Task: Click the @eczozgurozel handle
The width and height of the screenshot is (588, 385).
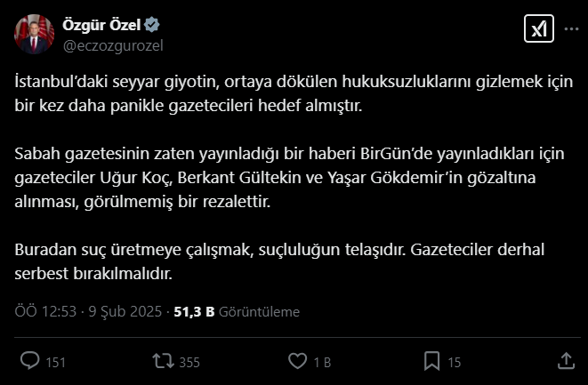Action: [113, 44]
